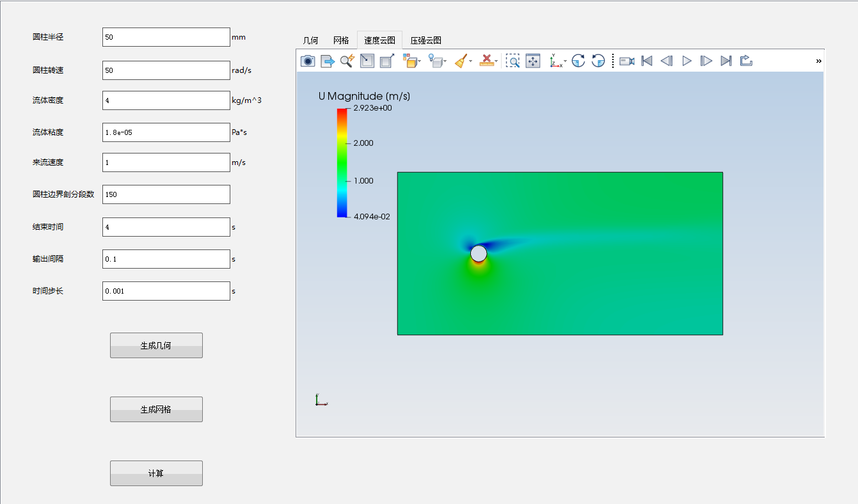
Task: Jump to the first frame
Action: click(647, 61)
